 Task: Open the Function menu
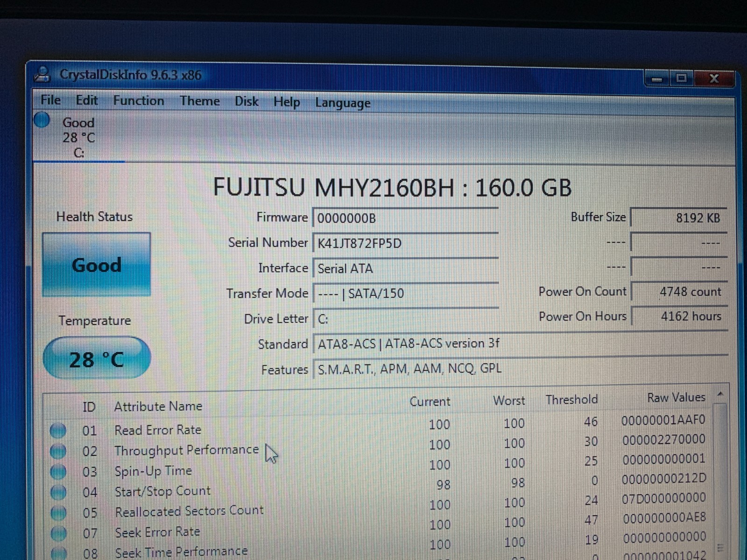click(139, 101)
